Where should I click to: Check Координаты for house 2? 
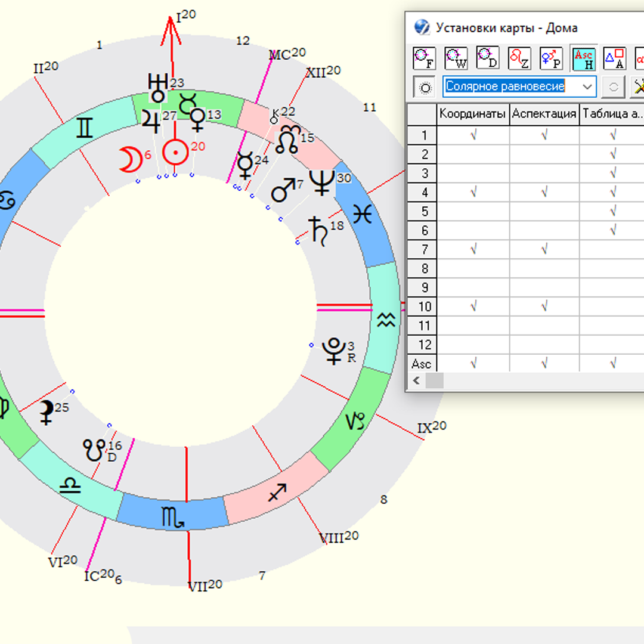point(473,154)
